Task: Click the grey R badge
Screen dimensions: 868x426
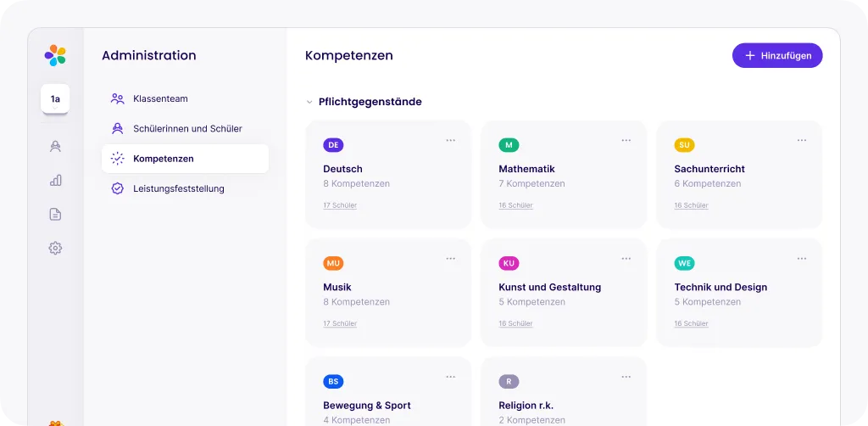Action: pos(509,382)
